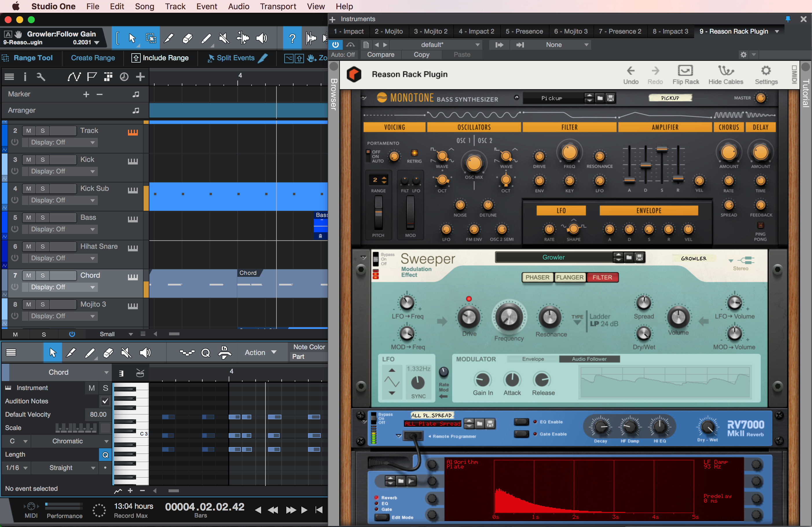Switch to the 5 - Presence instrument tab
This screenshot has height=527, width=812.
click(524, 31)
